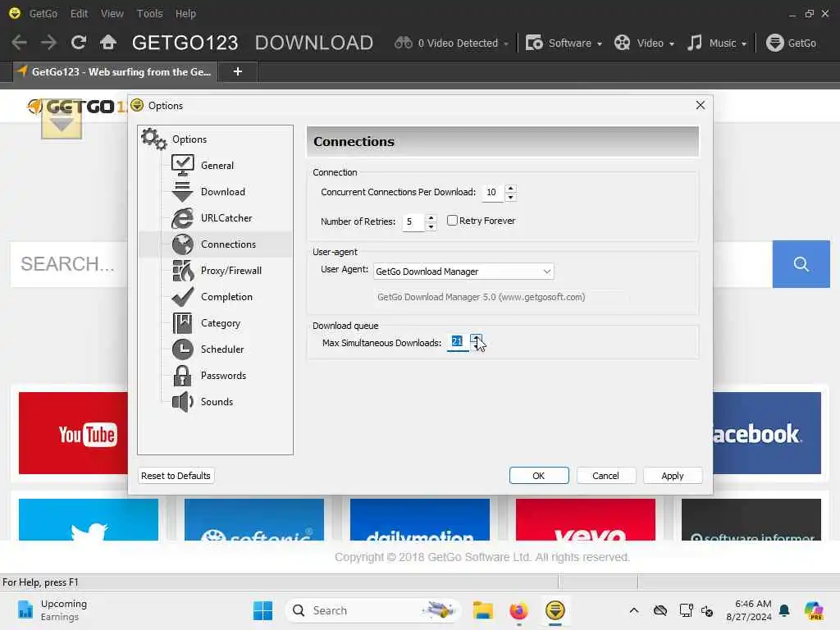Screen dimensions: 840x630
Task: Click Reset to Defaults button
Action: [176, 476]
